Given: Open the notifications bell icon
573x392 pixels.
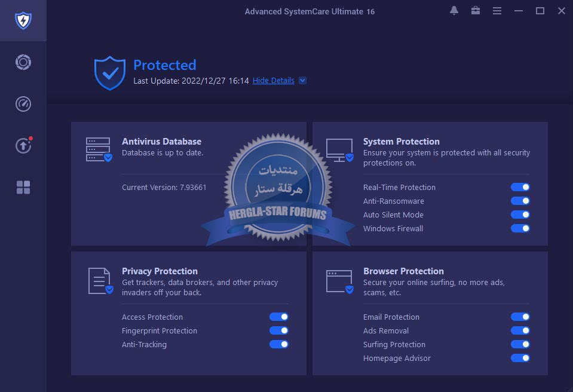Looking at the screenshot, I should click(454, 11).
